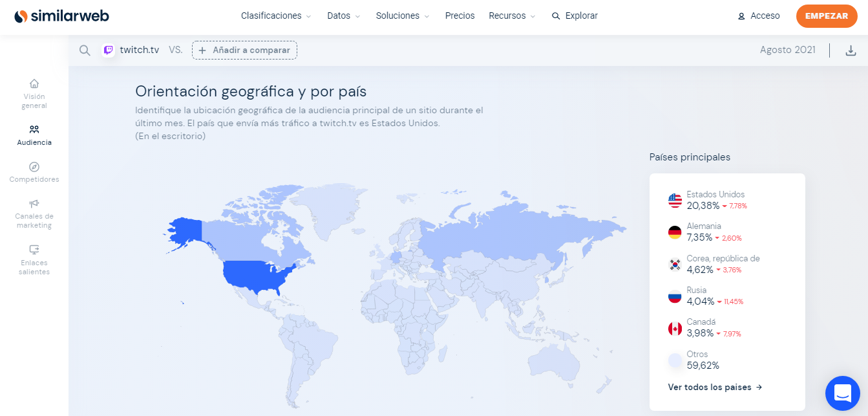Click the Rusia country name
Image resolution: width=868 pixels, height=416 pixels.
click(697, 290)
